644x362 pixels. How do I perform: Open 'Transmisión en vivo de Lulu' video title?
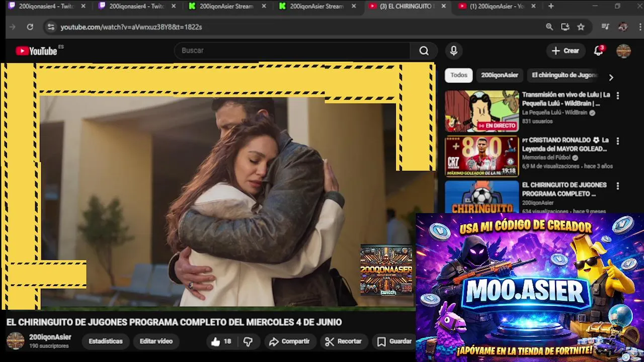tap(566, 99)
